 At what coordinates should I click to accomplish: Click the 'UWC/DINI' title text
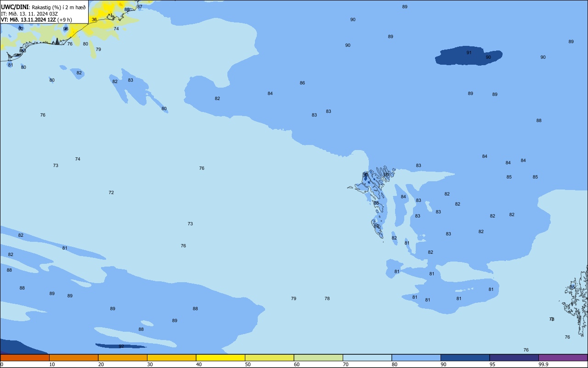15,7
